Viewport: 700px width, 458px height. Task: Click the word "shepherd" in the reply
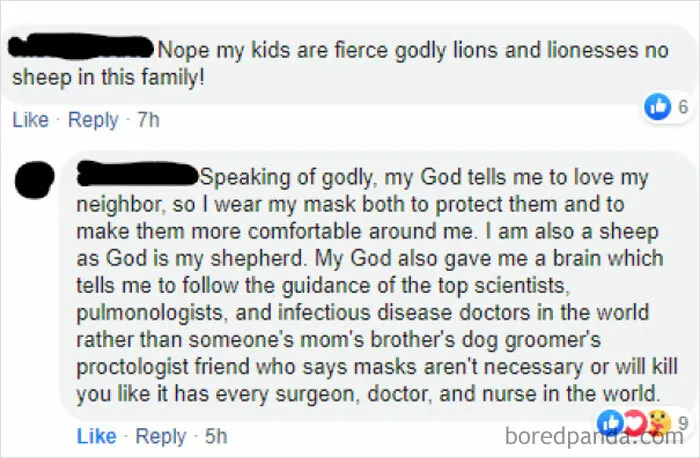point(256,258)
